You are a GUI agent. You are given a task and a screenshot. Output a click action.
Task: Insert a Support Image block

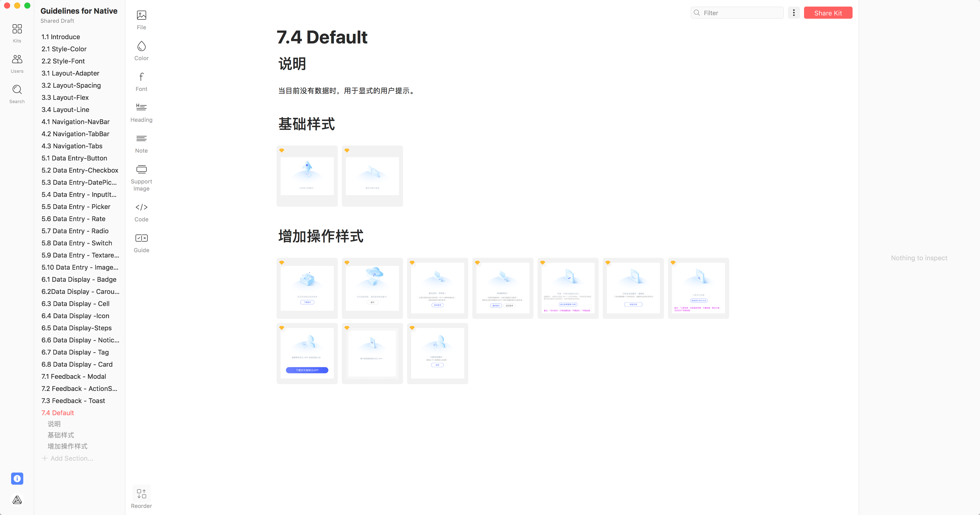[x=141, y=177]
